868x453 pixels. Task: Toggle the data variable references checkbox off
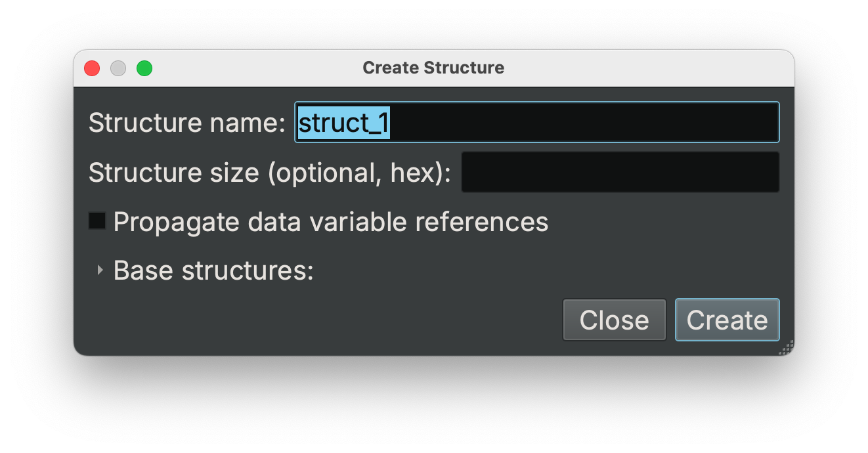97,221
